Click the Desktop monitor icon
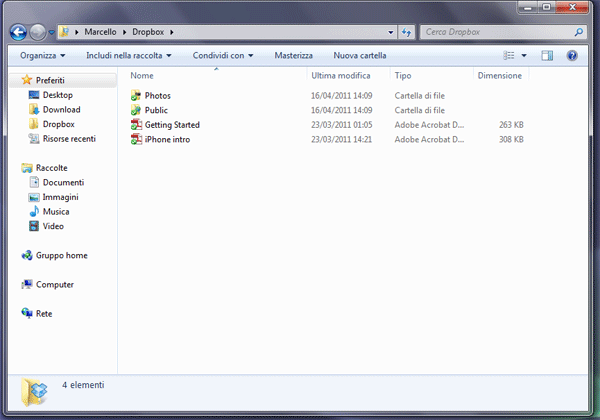Viewport: 600px width, 420px height. [x=34, y=95]
